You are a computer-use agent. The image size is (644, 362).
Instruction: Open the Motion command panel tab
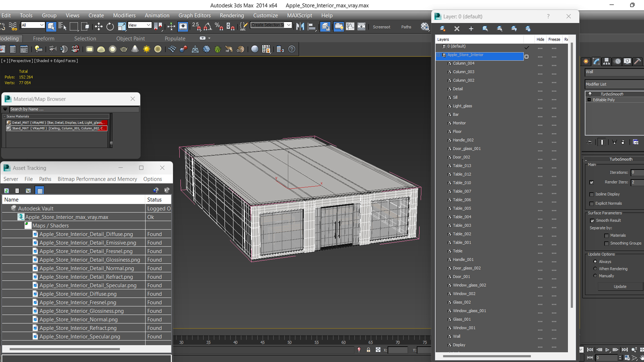[617, 61]
